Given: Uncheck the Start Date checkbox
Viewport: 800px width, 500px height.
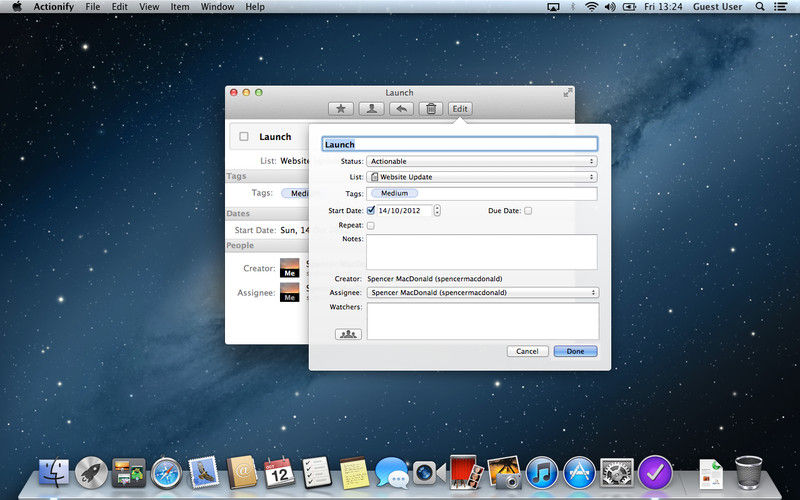Looking at the screenshot, I should [371, 210].
